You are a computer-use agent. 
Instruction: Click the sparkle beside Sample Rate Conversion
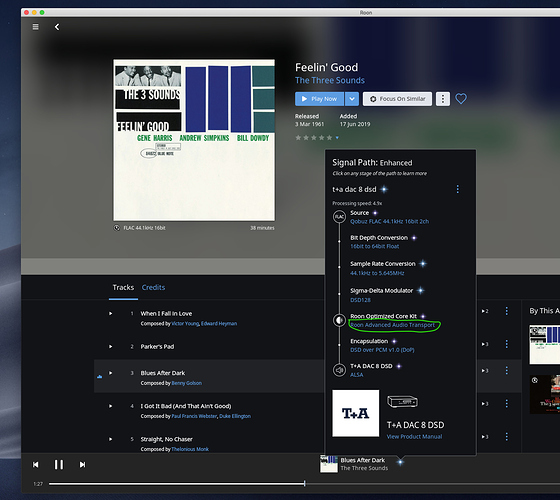[423, 264]
